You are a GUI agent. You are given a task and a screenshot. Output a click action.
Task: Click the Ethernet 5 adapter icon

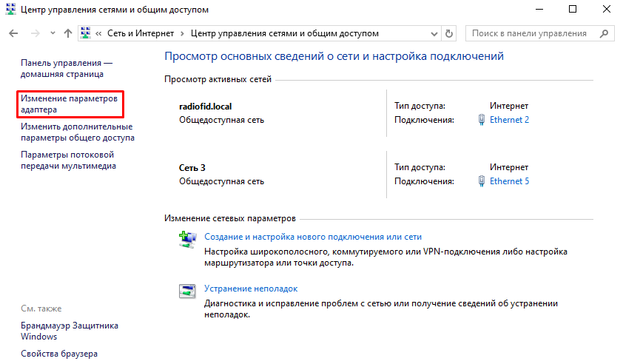click(x=482, y=181)
